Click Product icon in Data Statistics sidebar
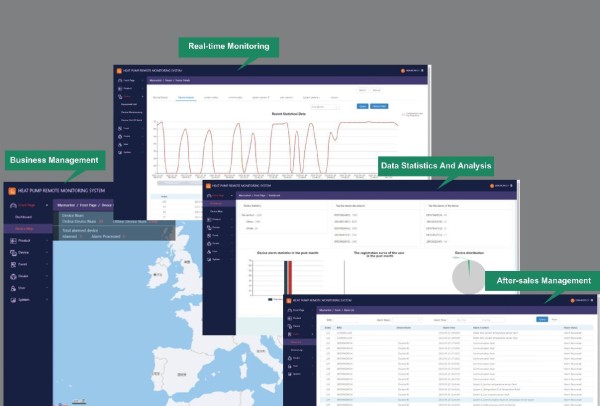The image size is (600, 406). [209, 220]
